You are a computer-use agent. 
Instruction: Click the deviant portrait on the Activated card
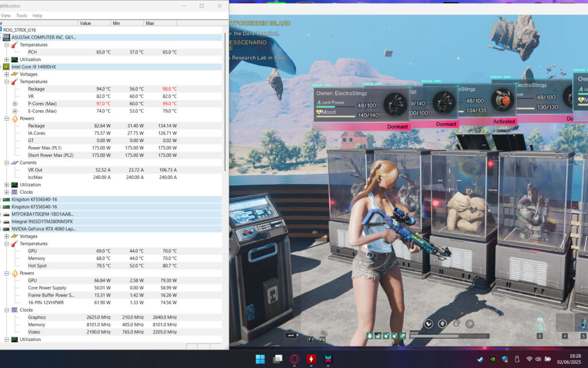click(502, 99)
